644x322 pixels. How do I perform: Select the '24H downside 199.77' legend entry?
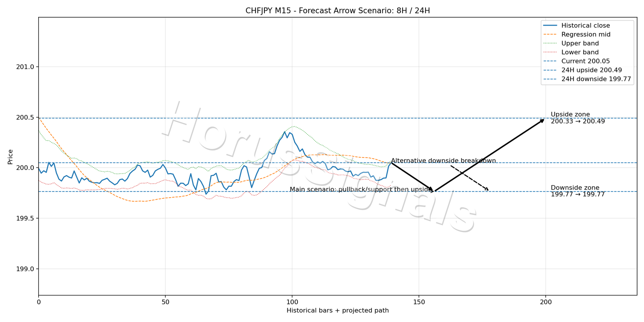[587, 79]
